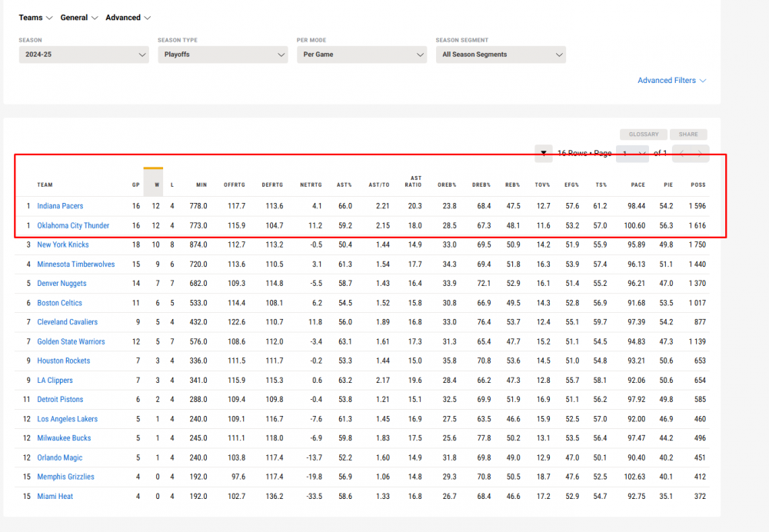Open the page number selector

632,154
